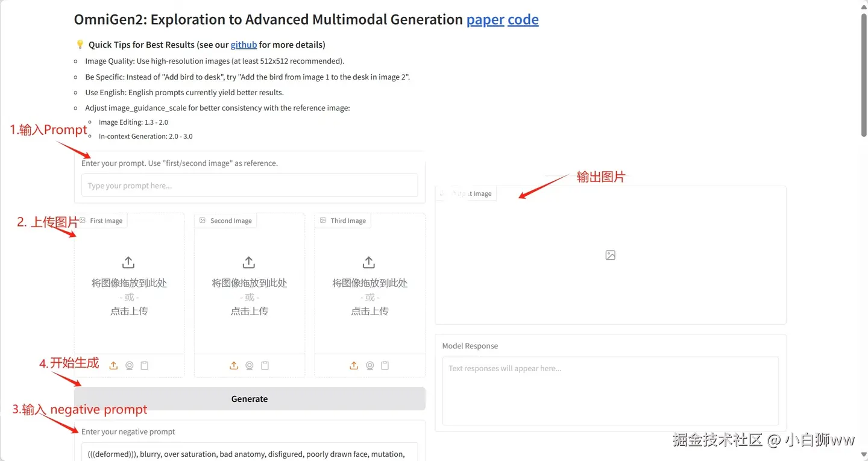Click the 'Image Editing: 1.3 - 2.0' tip
Screen dimensions: 868x461
133,122
